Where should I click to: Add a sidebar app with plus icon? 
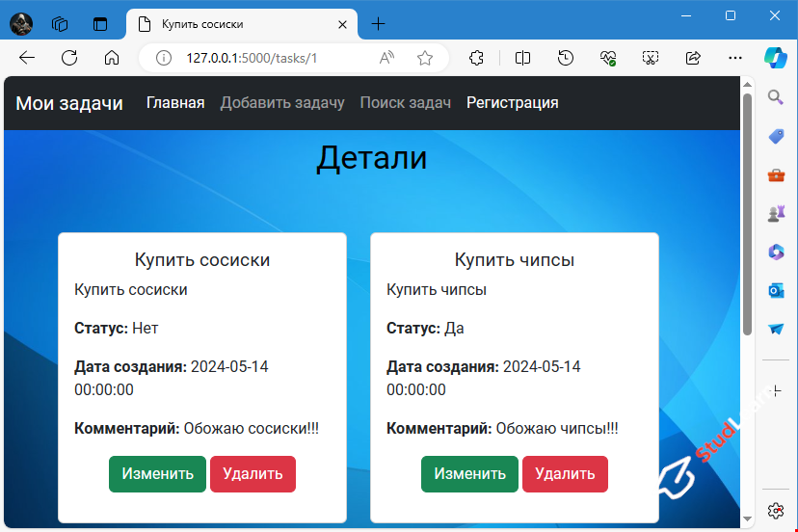(776, 391)
